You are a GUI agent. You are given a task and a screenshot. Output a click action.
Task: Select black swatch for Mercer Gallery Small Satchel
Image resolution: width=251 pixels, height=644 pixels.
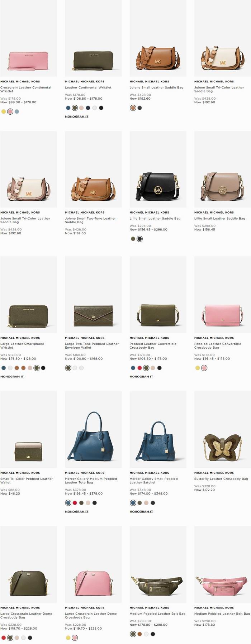(x=153, y=503)
